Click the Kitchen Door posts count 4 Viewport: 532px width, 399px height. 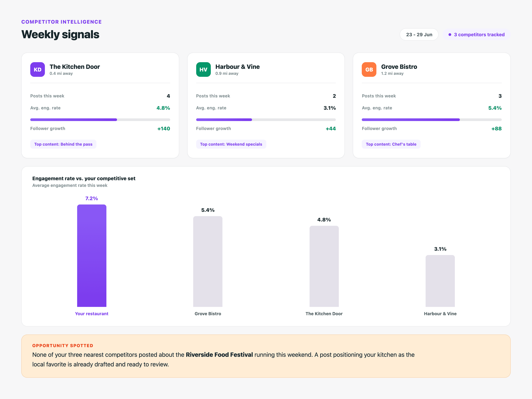tap(168, 96)
